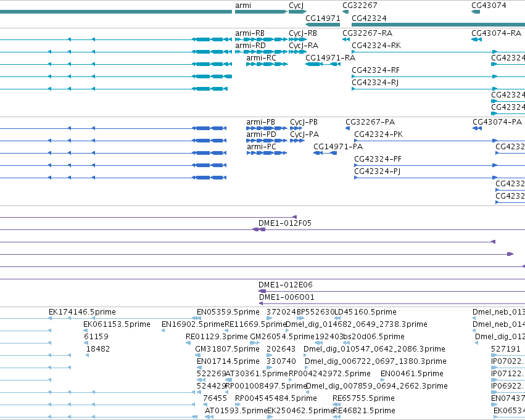
Task: Click the CG32267-PA protein label
Action: coord(370,122)
